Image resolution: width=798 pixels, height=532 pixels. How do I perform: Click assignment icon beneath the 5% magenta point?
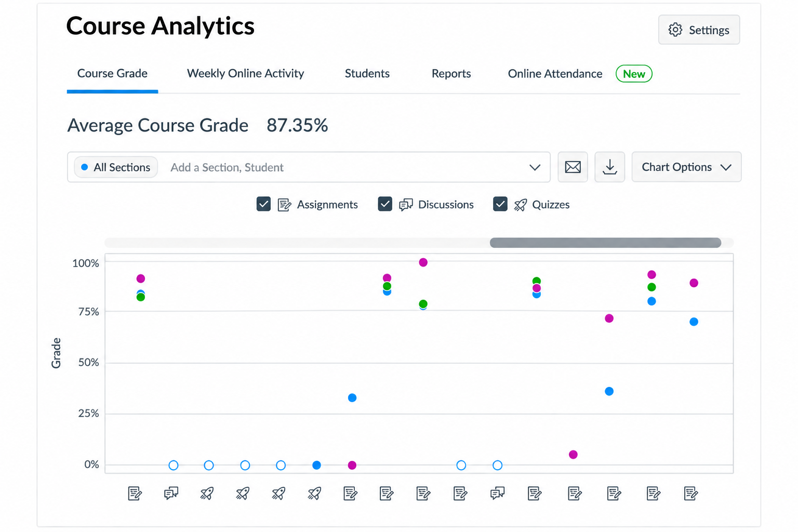pos(575,493)
